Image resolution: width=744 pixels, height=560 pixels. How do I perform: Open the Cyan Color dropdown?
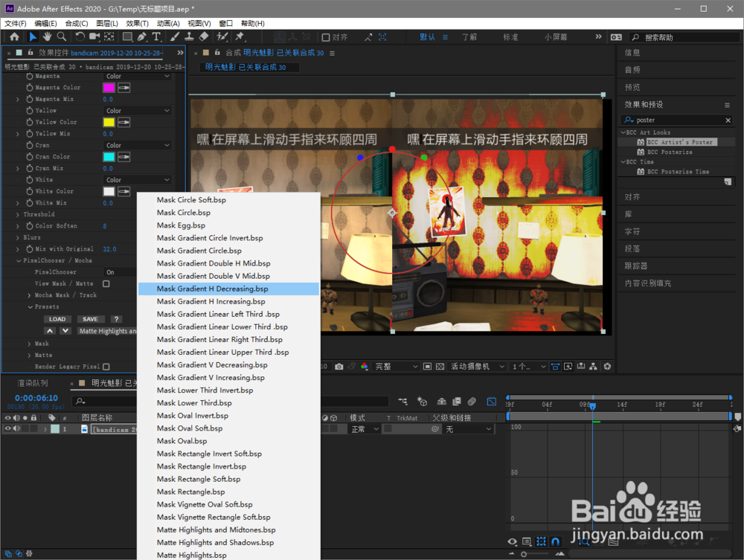pyautogui.click(x=137, y=145)
